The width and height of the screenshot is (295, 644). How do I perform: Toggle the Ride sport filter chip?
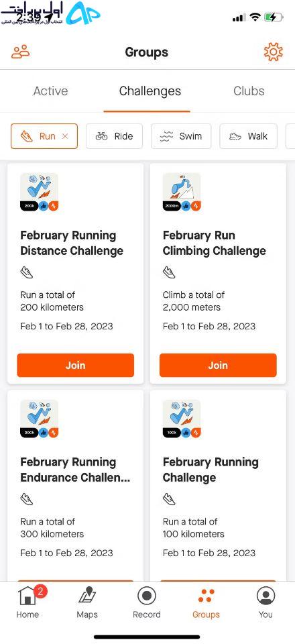tap(115, 136)
